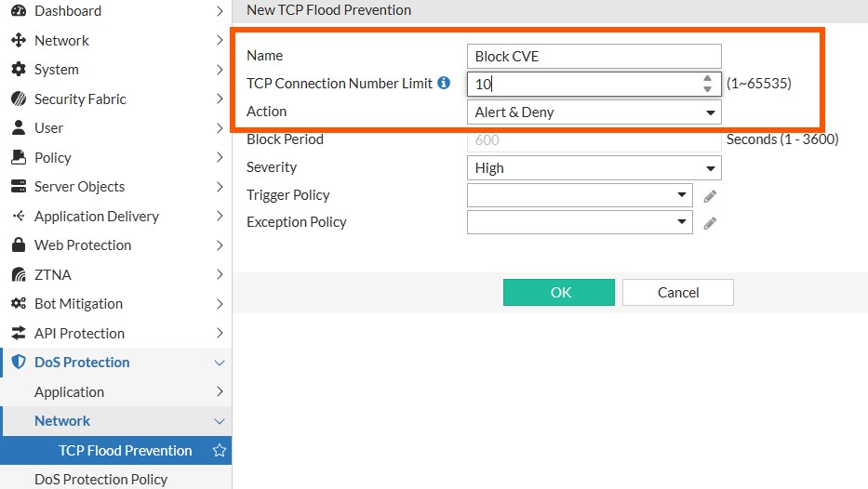868x489 pixels.
Task: Open the Exception Policy dropdown
Action: (580, 222)
